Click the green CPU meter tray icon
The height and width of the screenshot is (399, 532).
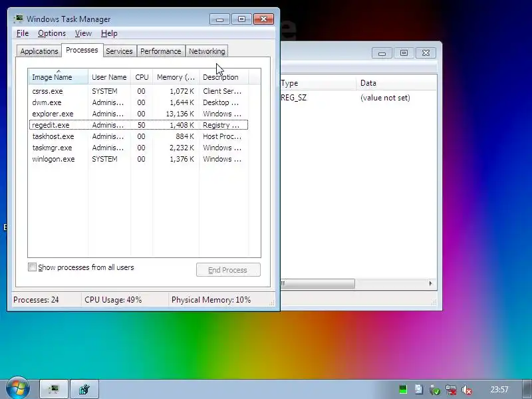[403, 389]
